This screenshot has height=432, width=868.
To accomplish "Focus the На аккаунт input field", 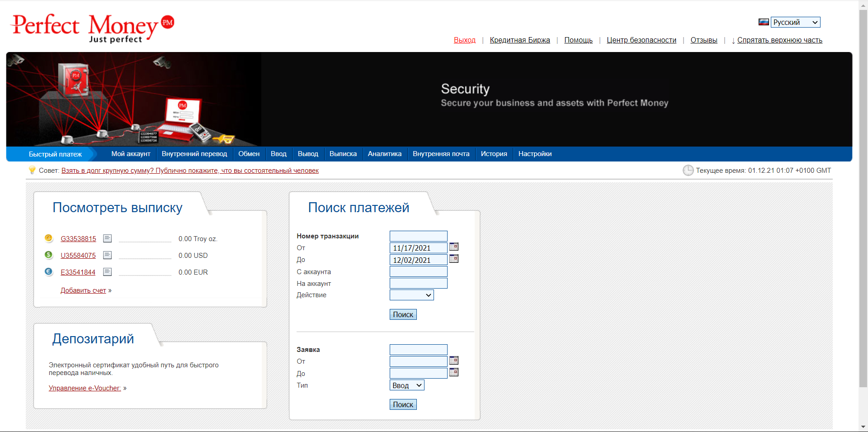I will pyautogui.click(x=419, y=283).
